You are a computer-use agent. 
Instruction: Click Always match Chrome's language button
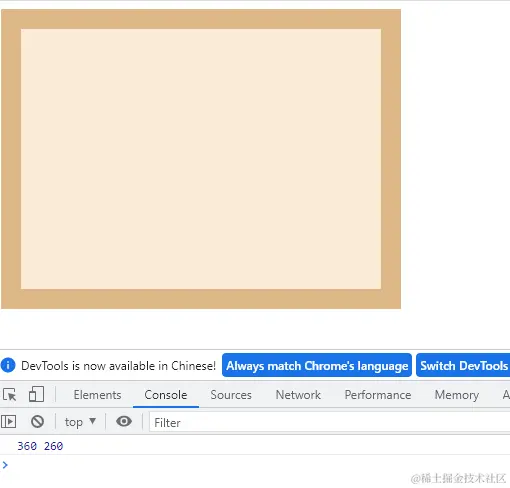pyautogui.click(x=317, y=365)
